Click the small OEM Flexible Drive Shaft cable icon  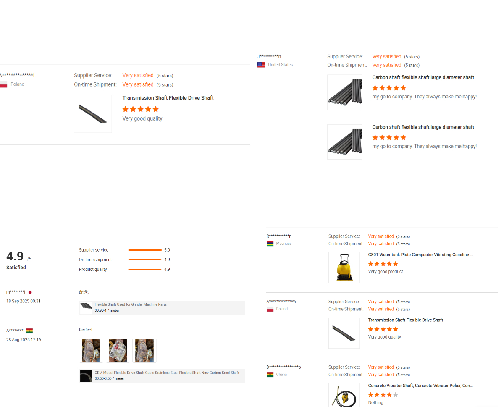click(x=86, y=376)
